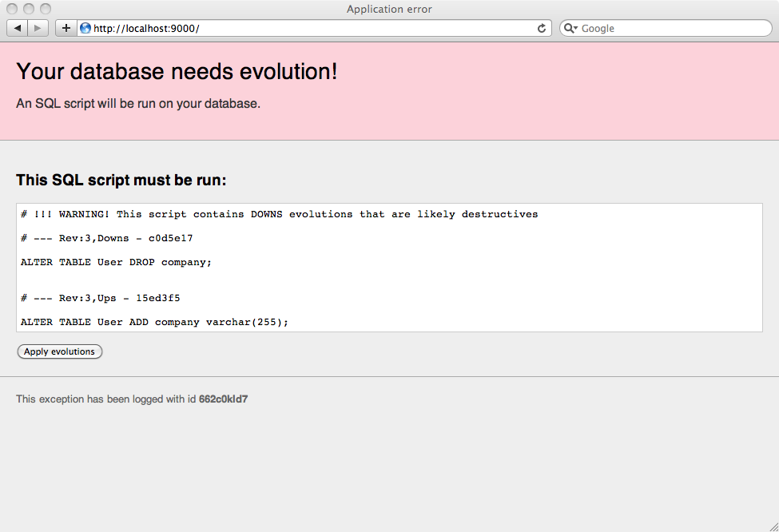The image size is (779, 532).
Task: Open the search magnifier dropdown menu
Action: pyautogui.click(x=570, y=28)
